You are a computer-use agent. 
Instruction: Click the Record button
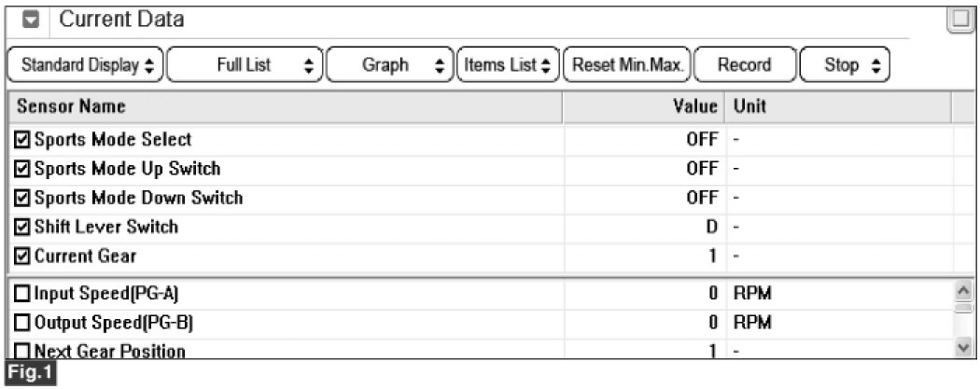[x=744, y=65]
